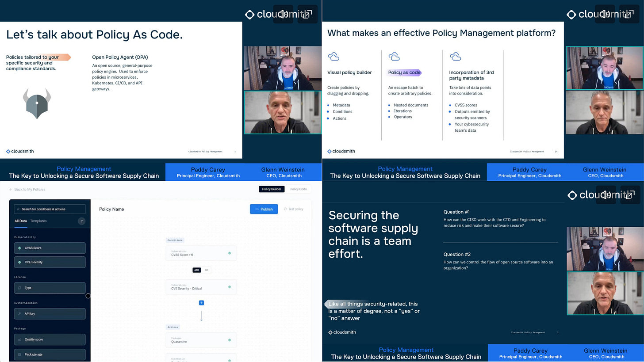Image resolution: width=644 pixels, height=362 pixels.
Task: Click the Incorporation of 3rd party metadata heading
Action: tap(471, 75)
